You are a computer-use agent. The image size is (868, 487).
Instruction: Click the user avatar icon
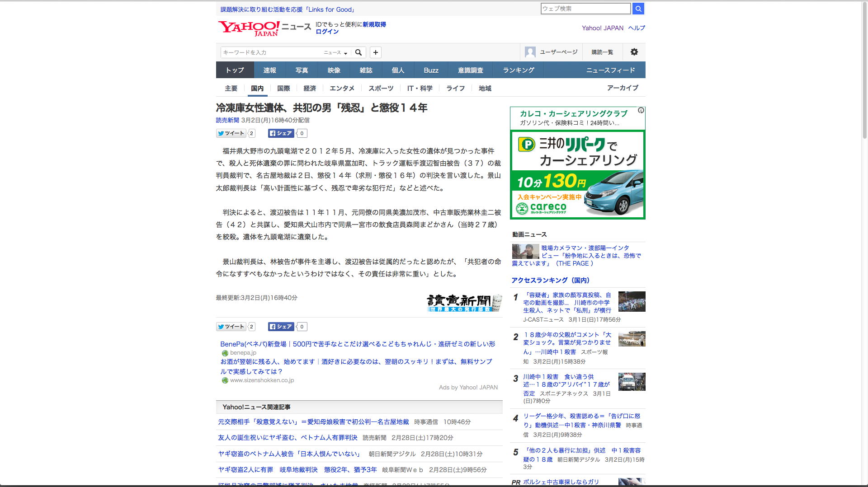click(x=530, y=52)
